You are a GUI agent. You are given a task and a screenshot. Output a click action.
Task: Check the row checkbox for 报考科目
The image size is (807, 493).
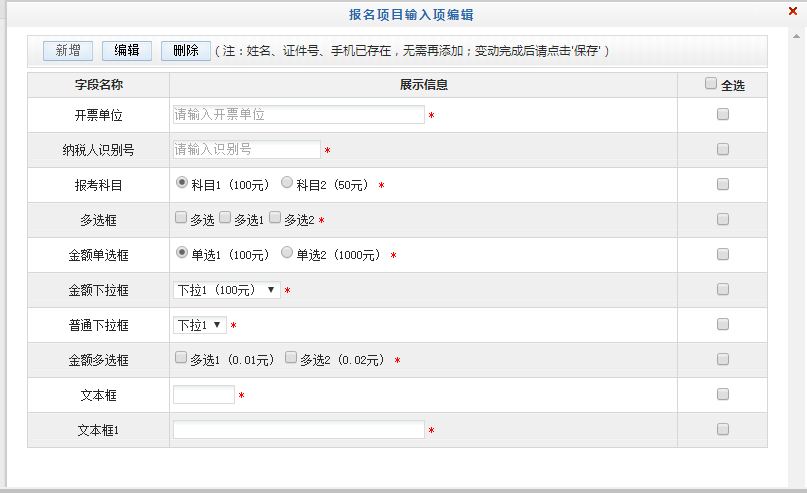pyautogui.click(x=723, y=185)
